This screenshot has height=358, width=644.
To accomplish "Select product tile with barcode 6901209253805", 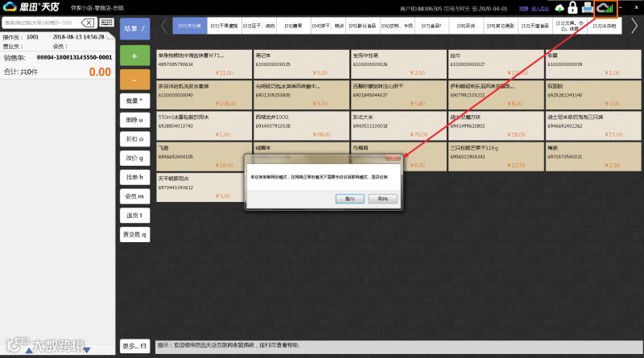I will (x=301, y=95).
